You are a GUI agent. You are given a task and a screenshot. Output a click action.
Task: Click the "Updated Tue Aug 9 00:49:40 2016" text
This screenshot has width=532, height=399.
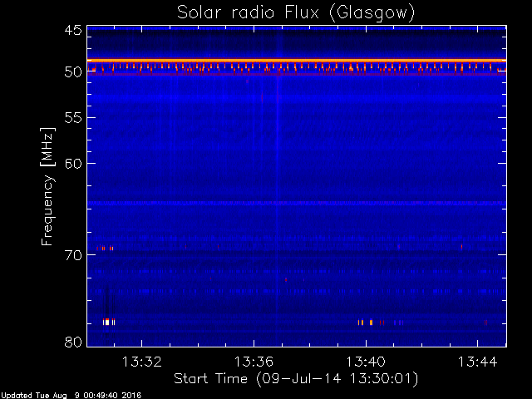[71, 396]
